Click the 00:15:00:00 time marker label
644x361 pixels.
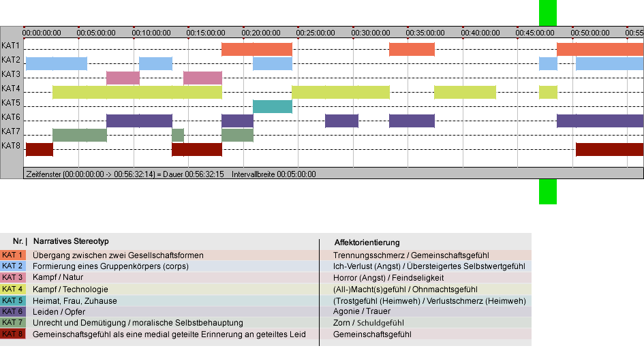pos(206,33)
